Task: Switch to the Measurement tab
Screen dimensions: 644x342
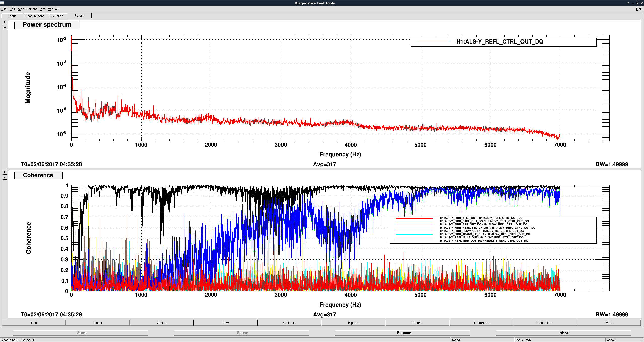Action: click(x=34, y=16)
